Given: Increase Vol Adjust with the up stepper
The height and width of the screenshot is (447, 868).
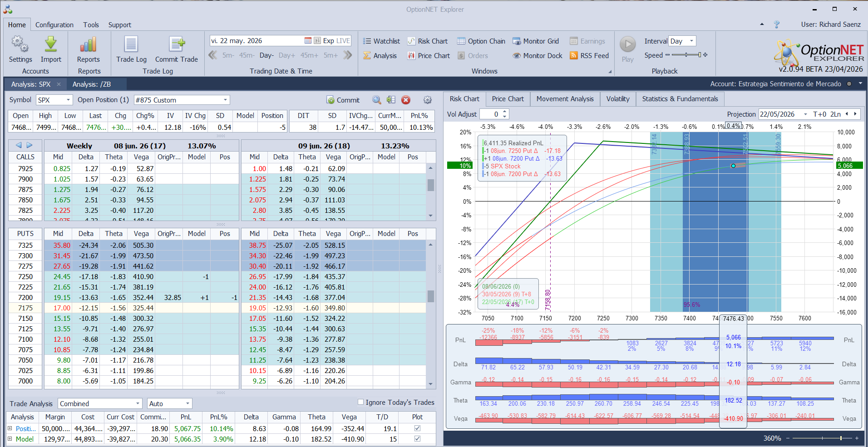Looking at the screenshot, I should (x=505, y=112).
